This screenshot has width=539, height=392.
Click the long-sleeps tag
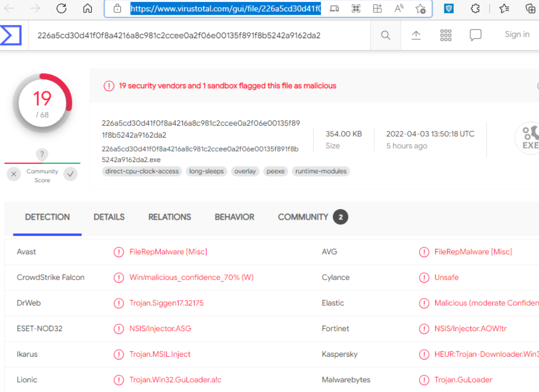tap(206, 171)
